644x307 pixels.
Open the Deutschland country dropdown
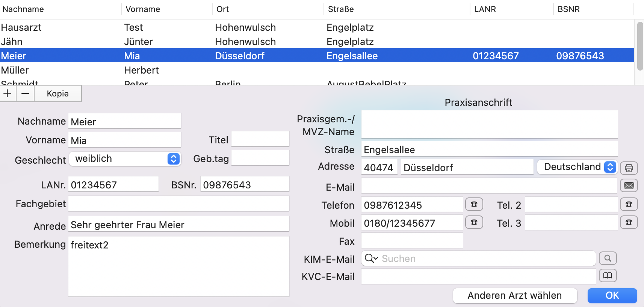click(x=577, y=167)
